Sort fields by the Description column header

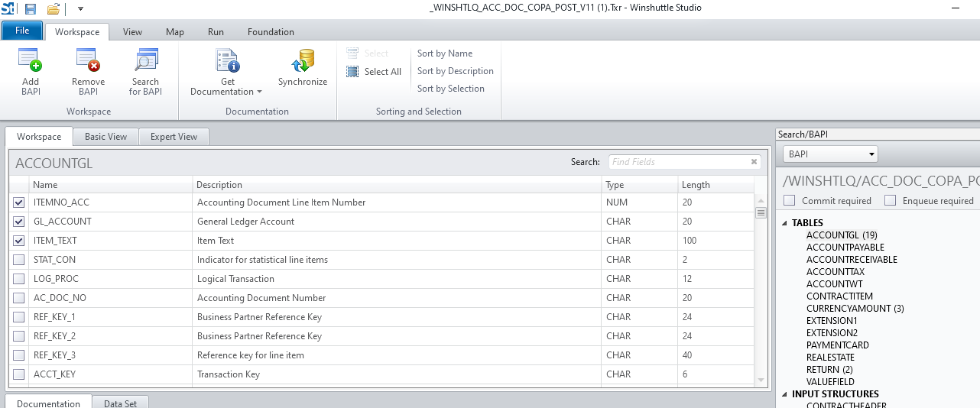pyautogui.click(x=397, y=185)
